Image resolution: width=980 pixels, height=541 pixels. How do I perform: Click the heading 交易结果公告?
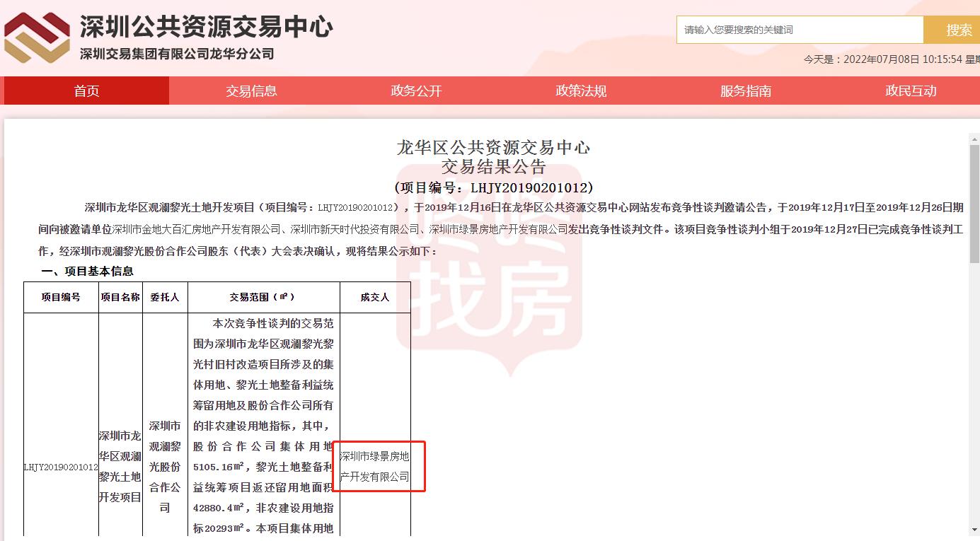click(x=493, y=167)
